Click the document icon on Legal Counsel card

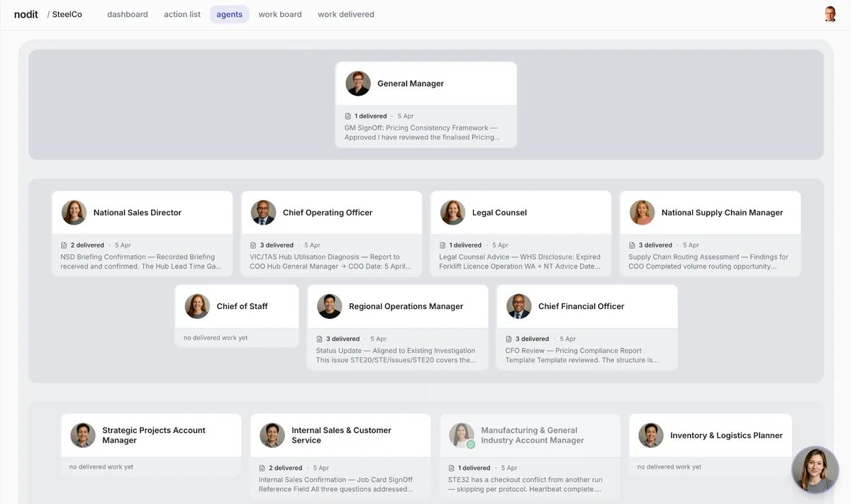coord(443,245)
